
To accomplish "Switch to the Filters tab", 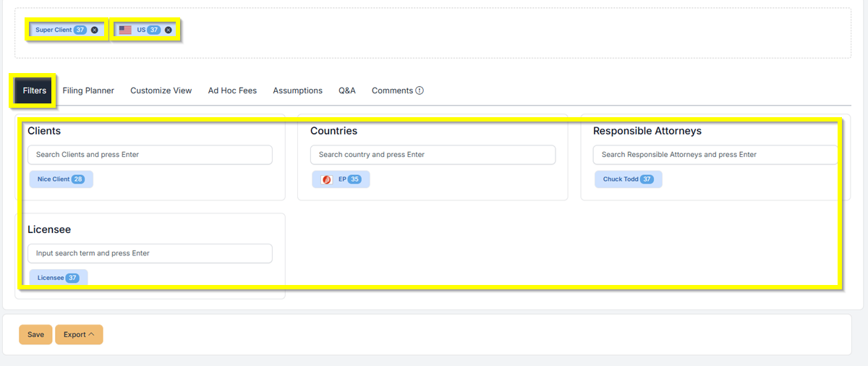I will (35, 91).
